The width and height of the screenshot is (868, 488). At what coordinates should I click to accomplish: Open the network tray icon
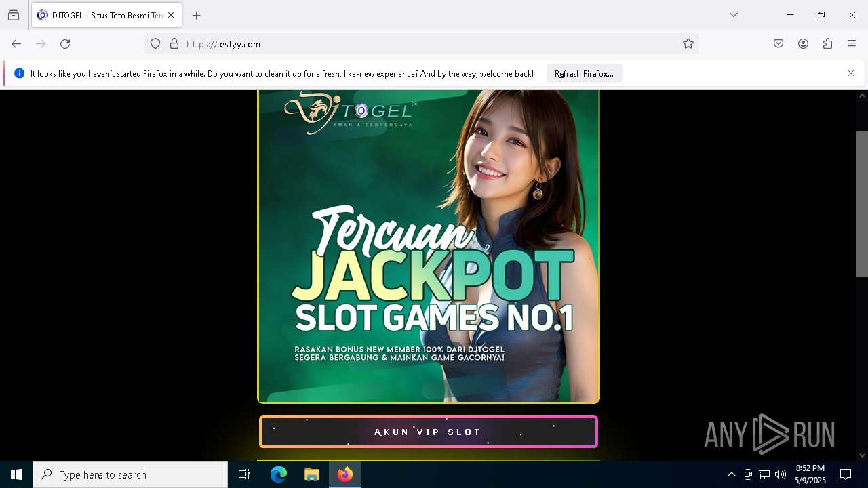(x=764, y=474)
